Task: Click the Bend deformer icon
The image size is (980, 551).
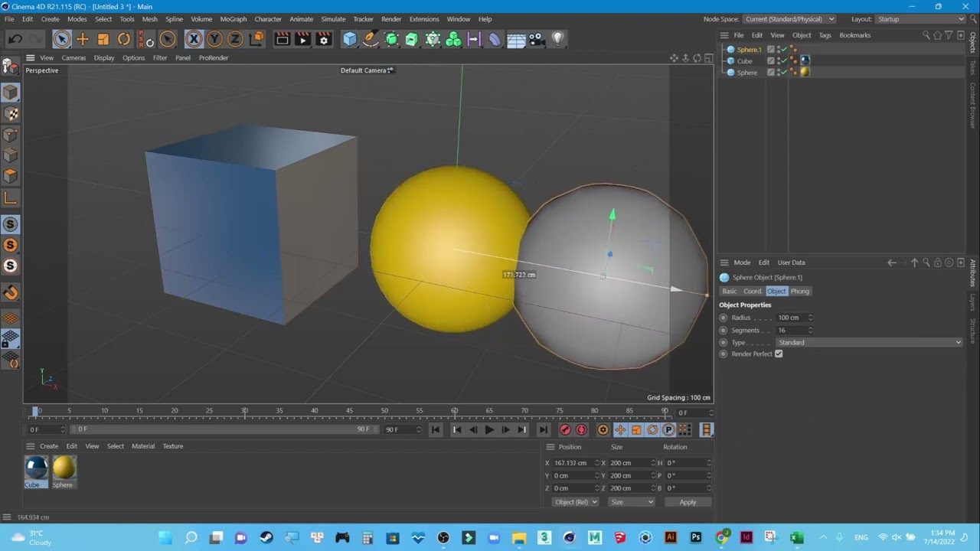Action: (495, 39)
